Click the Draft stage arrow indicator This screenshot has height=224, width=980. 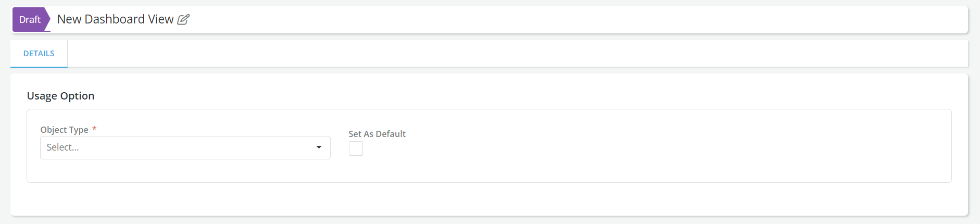point(46,20)
